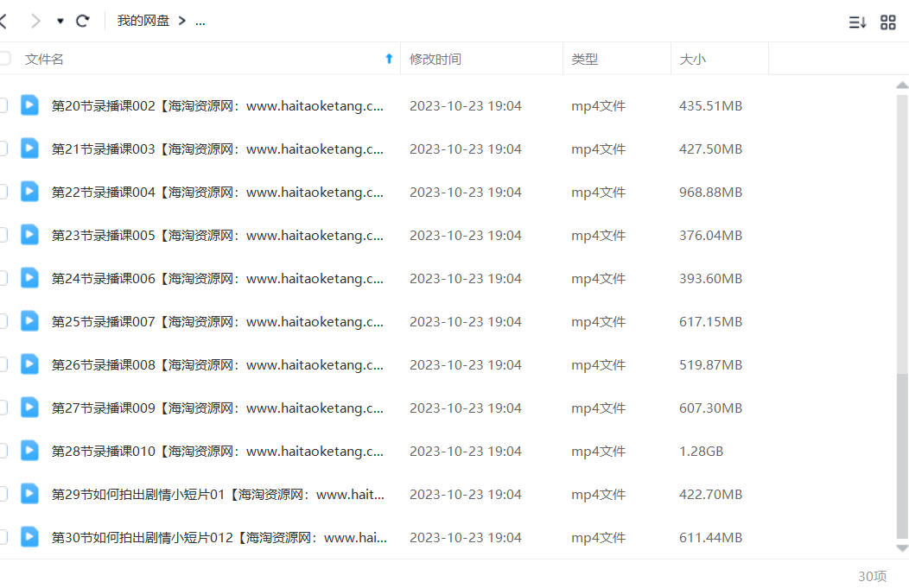Click video icon of 第30节如何拍出剧情小短片012
The height and width of the screenshot is (588, 909).
click(x=29, y=537)
